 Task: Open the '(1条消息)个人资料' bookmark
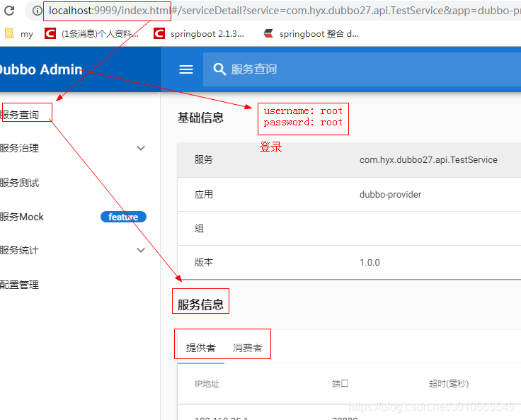(92, 34)
